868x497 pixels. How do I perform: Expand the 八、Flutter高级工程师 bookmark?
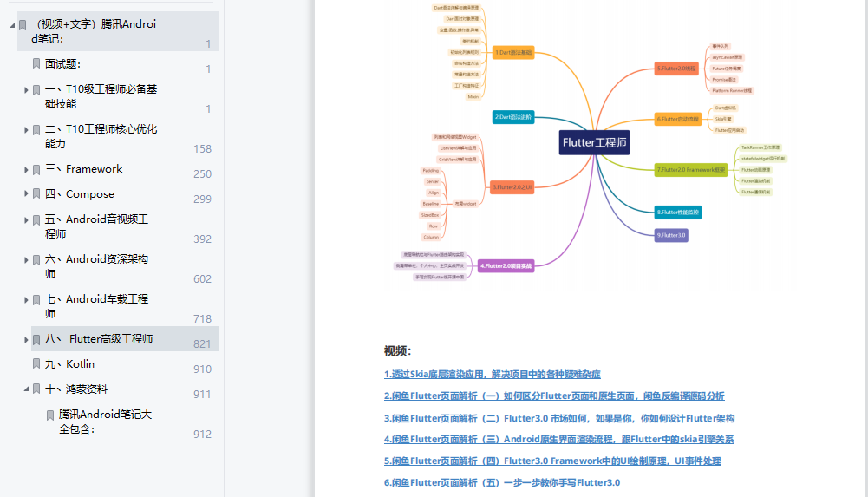pos(25,340)
